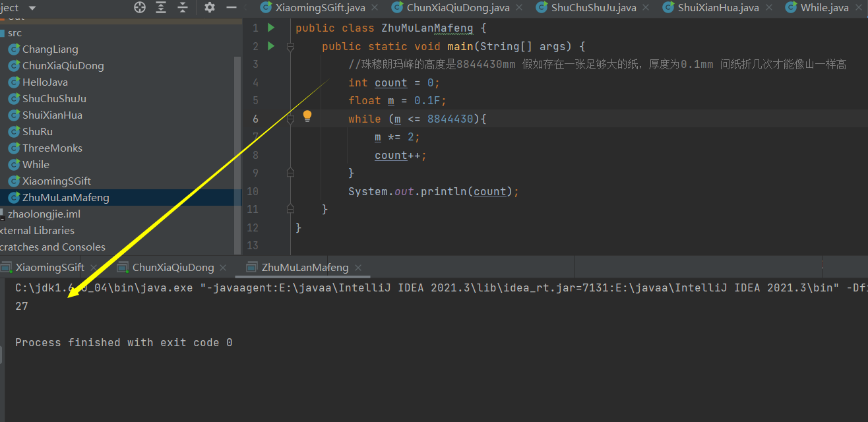Click the class name ZhuMuLanMafeng in code
The height and width of the screenshot is (422, 868).
tap(427, 28)
